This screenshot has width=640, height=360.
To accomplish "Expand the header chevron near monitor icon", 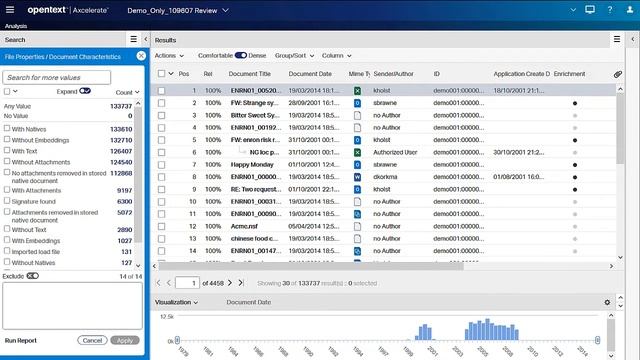I will [x=573, y=10].
